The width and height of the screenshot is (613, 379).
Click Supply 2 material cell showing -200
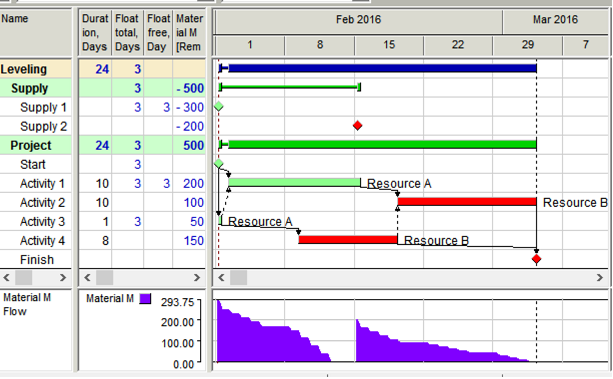coord(189,126)
